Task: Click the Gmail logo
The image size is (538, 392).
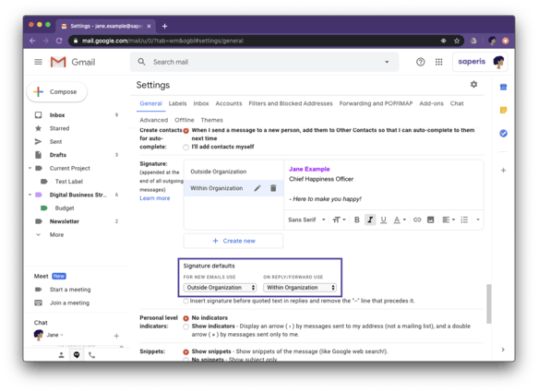Action: click(73, 62)
